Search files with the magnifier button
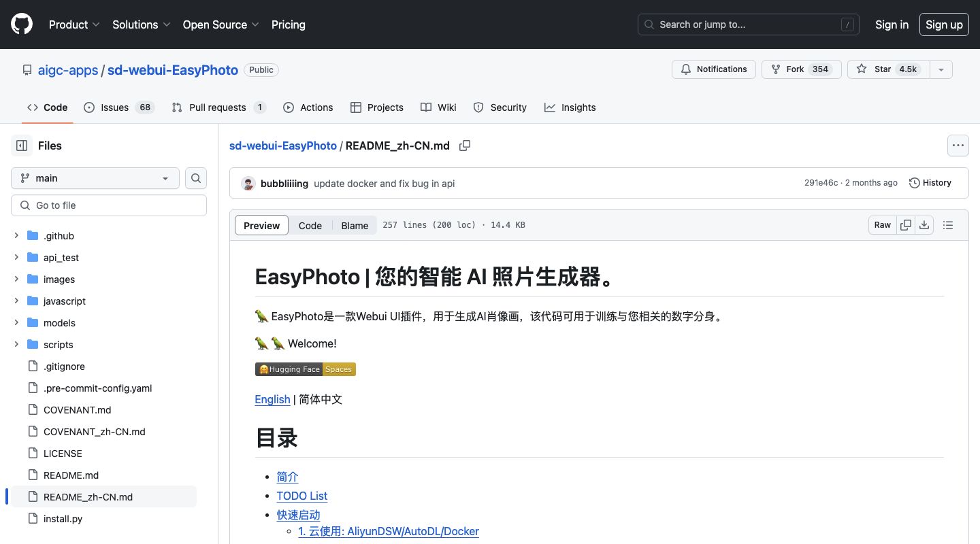Screen dimensions: 980x544 (x=196, y=178)
